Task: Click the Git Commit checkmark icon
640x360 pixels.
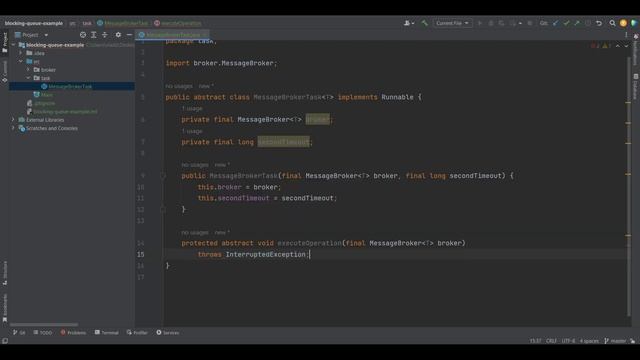Action: coord(566,23)
